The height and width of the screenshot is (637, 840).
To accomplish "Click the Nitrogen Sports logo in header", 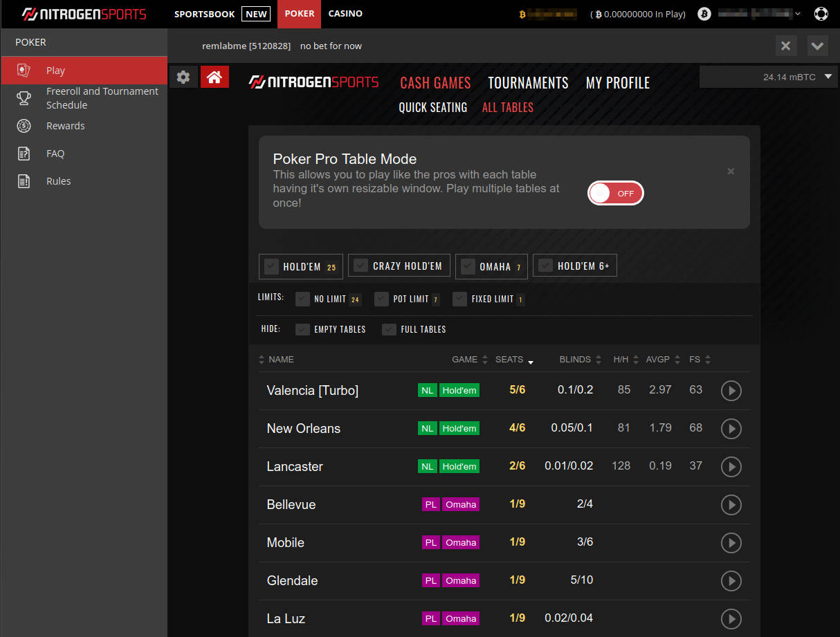I will (84, 14).
